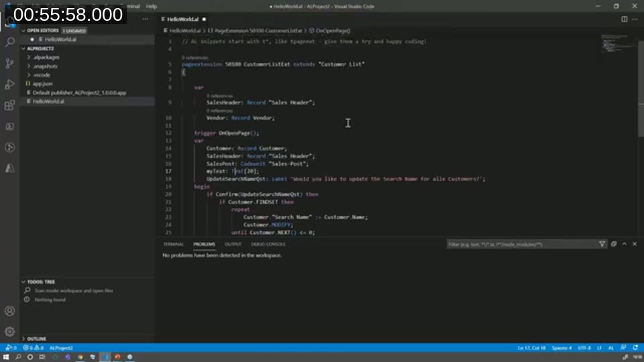Open the Remote Explorer view icon
Screen dimensions: 644x362
(x=10, y=127)
